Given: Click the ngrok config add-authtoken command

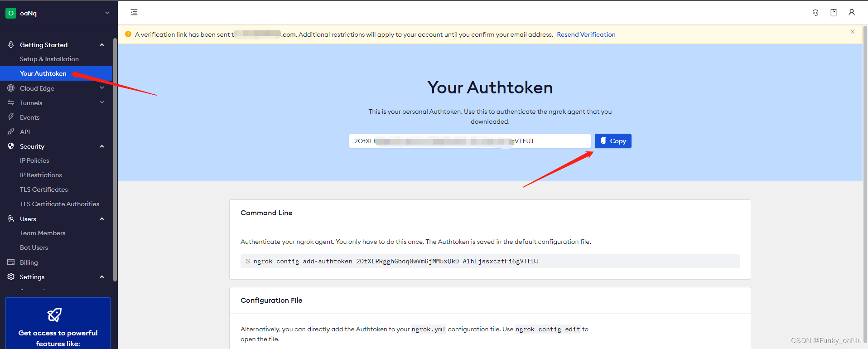Looking at the screenshot, I should point(396,261).
